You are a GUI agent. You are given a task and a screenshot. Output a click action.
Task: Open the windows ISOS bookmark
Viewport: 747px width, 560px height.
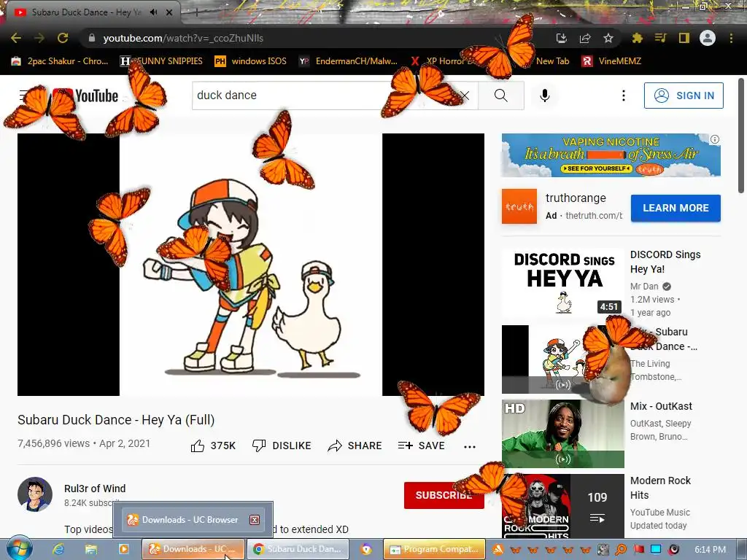tap(251, 61)
